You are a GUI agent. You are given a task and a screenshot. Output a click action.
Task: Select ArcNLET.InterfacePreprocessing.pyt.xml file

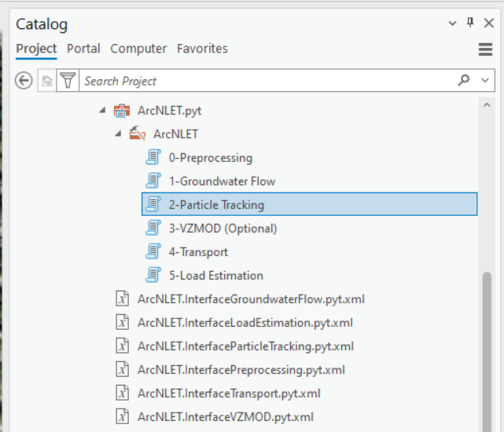[x=241, y=370]
